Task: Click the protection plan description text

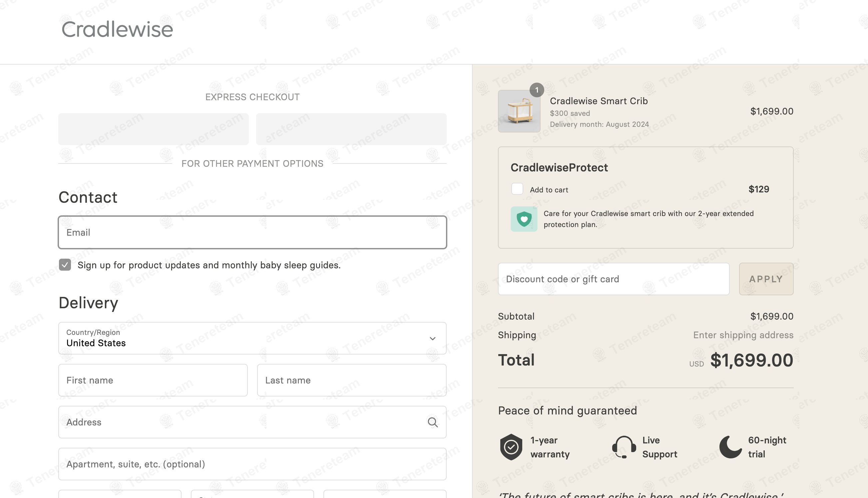Action: click(649, 219)
